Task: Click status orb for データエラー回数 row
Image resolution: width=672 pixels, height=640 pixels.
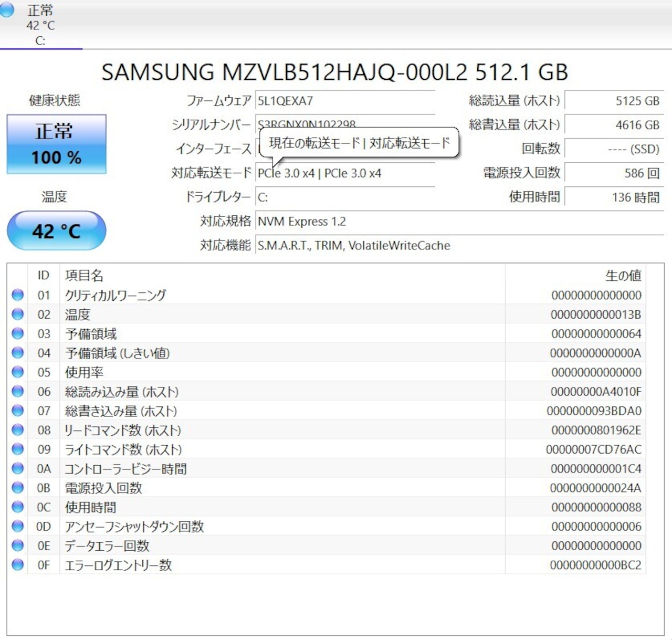Action: pos(18,545)
